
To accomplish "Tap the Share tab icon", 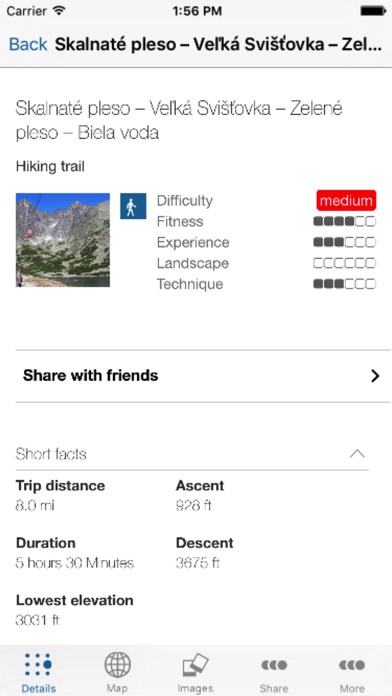I will click(274, 665).
